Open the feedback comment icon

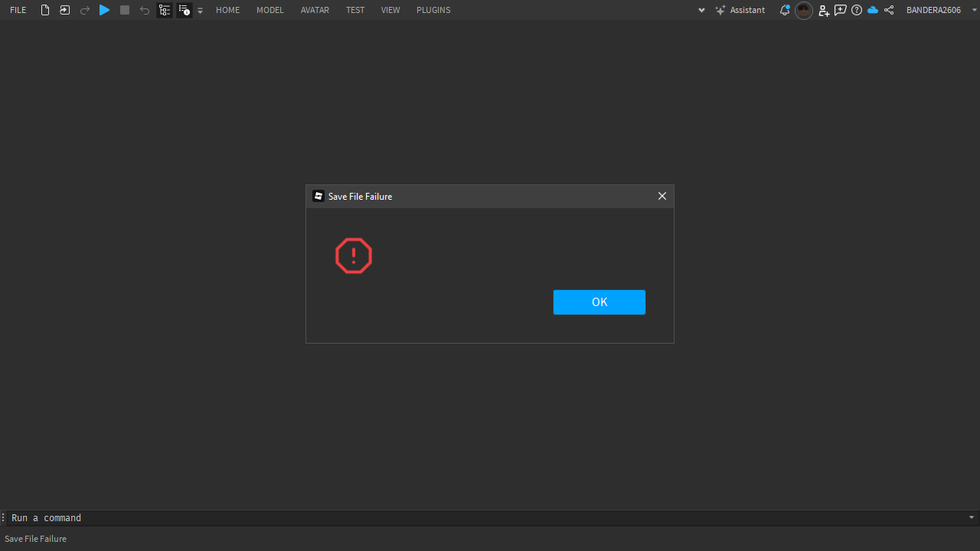(840, 10)
